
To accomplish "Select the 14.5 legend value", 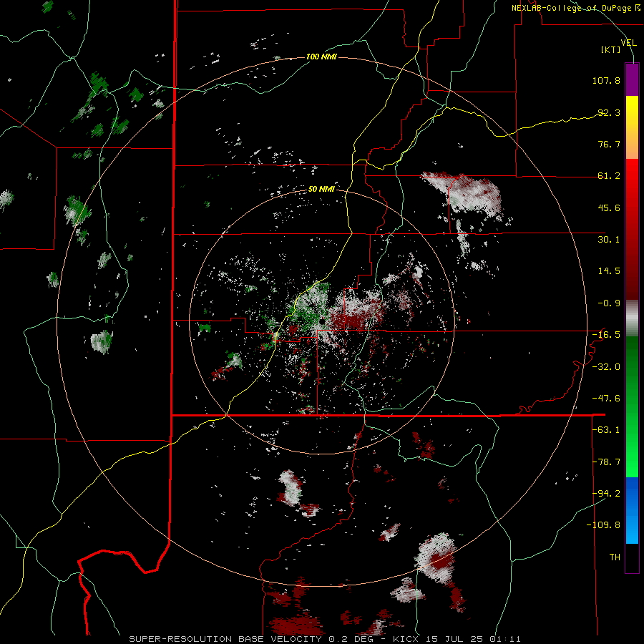I will [609, 271].
